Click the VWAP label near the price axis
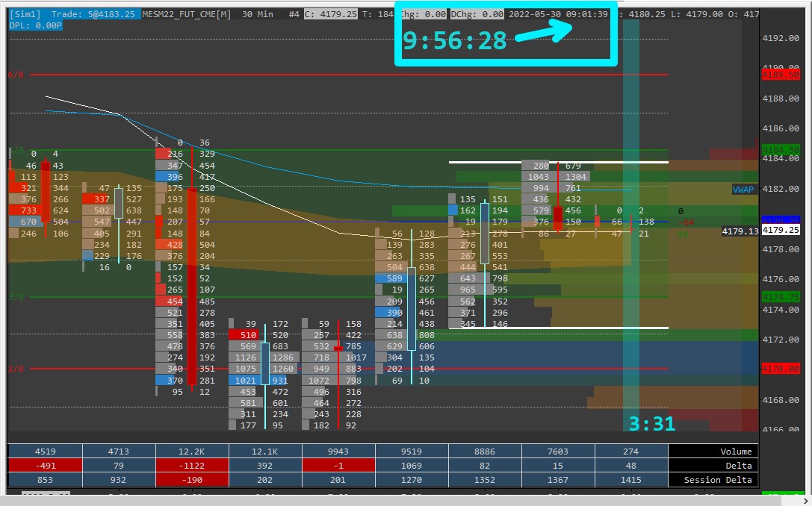The width and height of the screenshot is (812, 506). coord(743,190)
